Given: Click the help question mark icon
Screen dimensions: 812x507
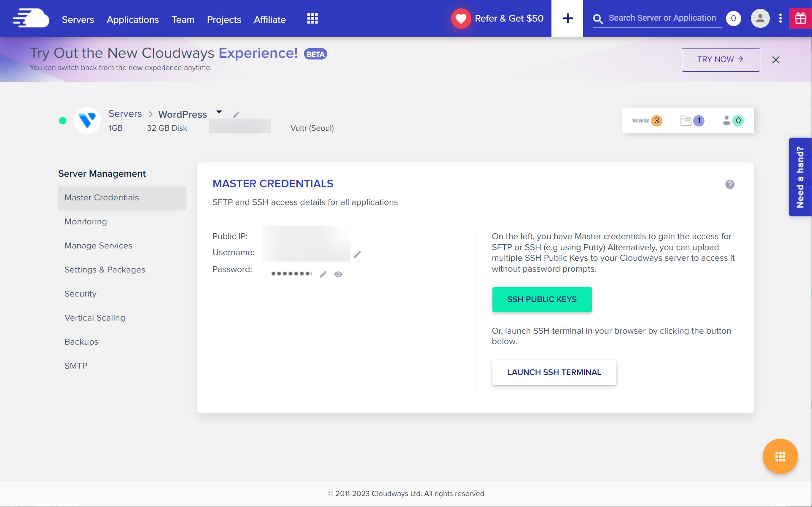Looking at the screenshot, I should (x=730, y=184).
